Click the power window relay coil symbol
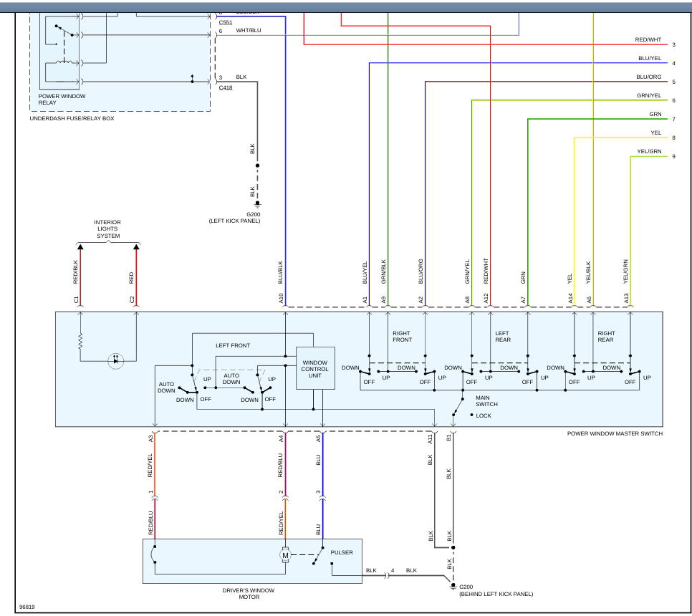This screenshot has width=692, height=616. pos(64,62)
